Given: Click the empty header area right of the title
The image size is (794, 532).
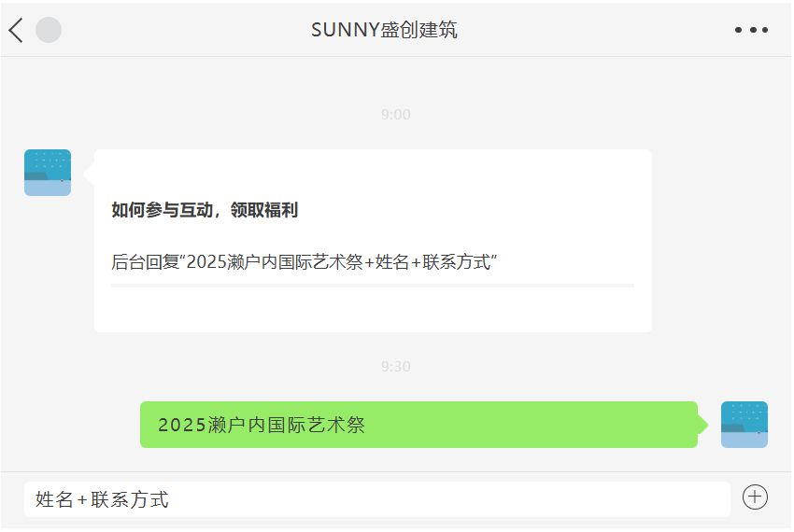Looking at the screenshot, I should tap(598, 30).
